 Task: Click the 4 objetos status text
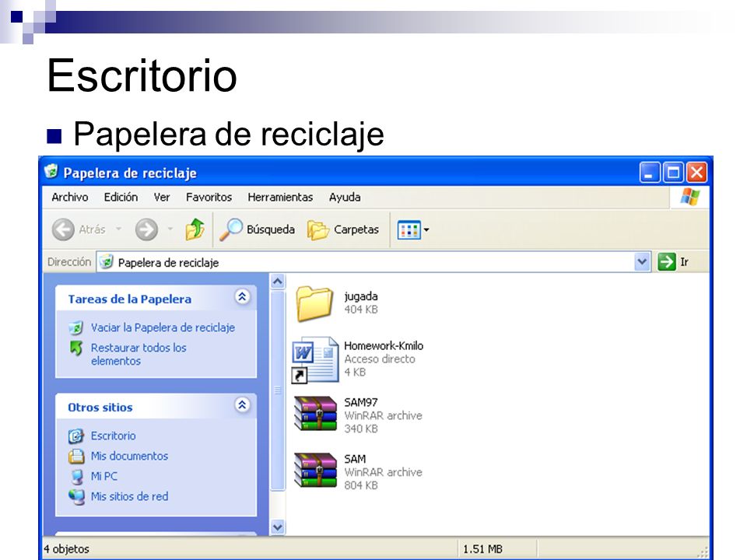coord(67,549)
